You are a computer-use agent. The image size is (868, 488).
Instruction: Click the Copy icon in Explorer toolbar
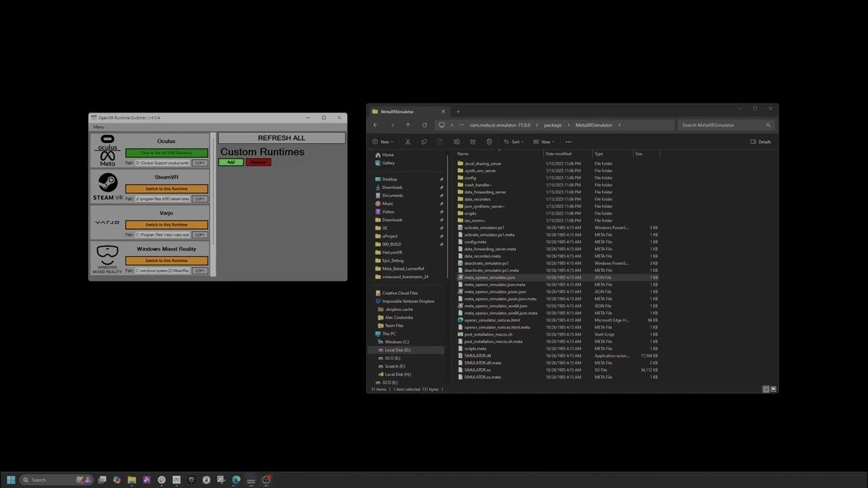point(424,142)
